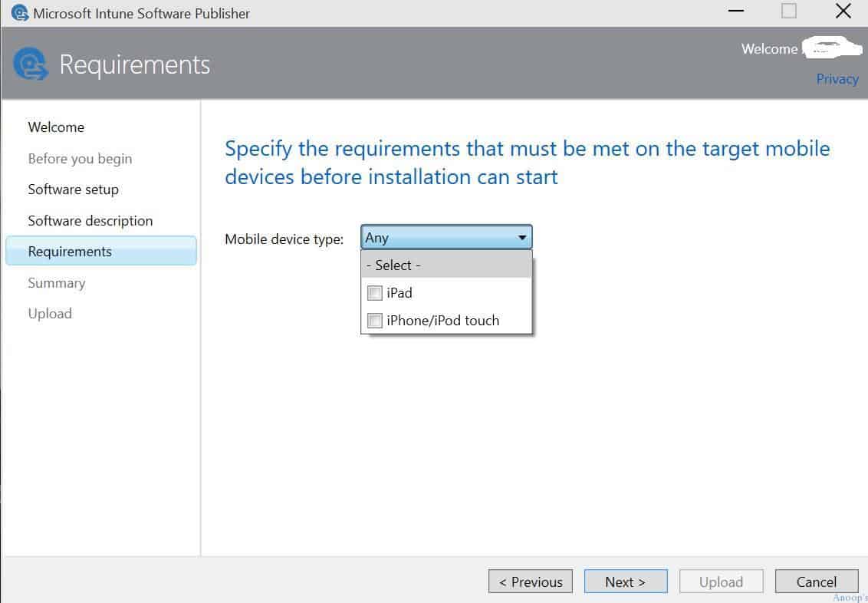Click the 'Mobile device type:' label
Image resolution: width=868 pixels, height=603 pixels.
(x=284, y=239)
